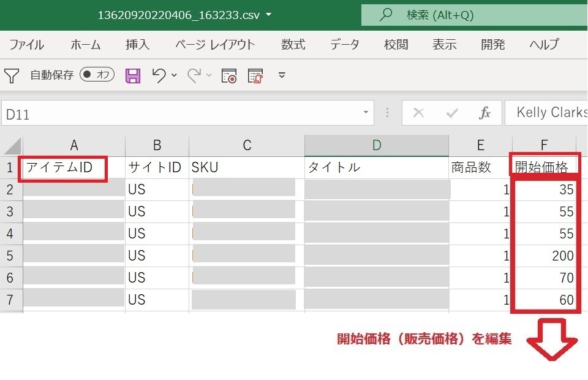Select row 3 header
This screenshot has height=380, width=588.
coord(11,211)
